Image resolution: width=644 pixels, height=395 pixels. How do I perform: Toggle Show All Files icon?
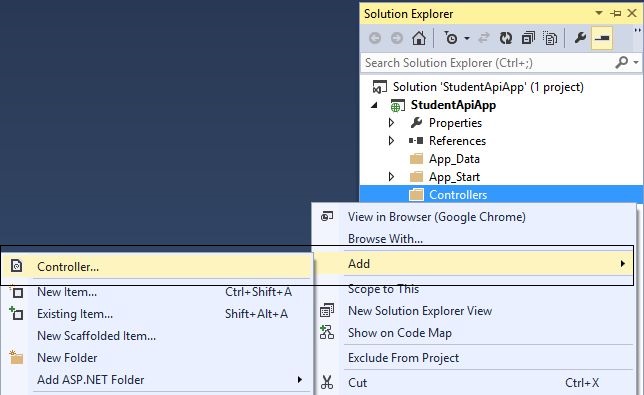(x=550, y=38)
